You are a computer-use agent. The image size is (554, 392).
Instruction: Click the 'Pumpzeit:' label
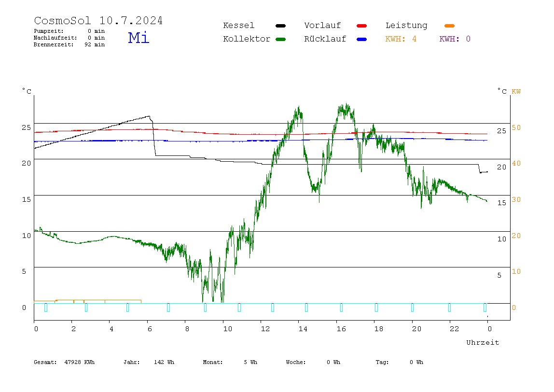point(49,31)
